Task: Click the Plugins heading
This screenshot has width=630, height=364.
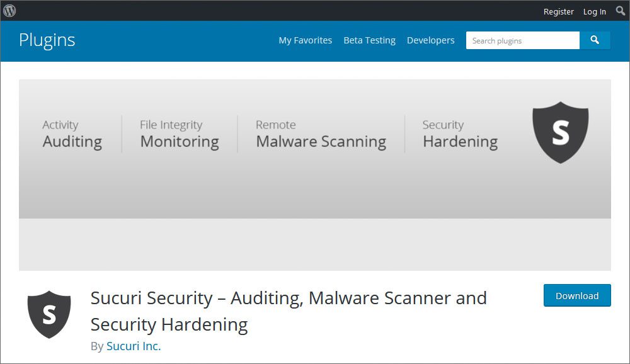Action: point(47,40)
